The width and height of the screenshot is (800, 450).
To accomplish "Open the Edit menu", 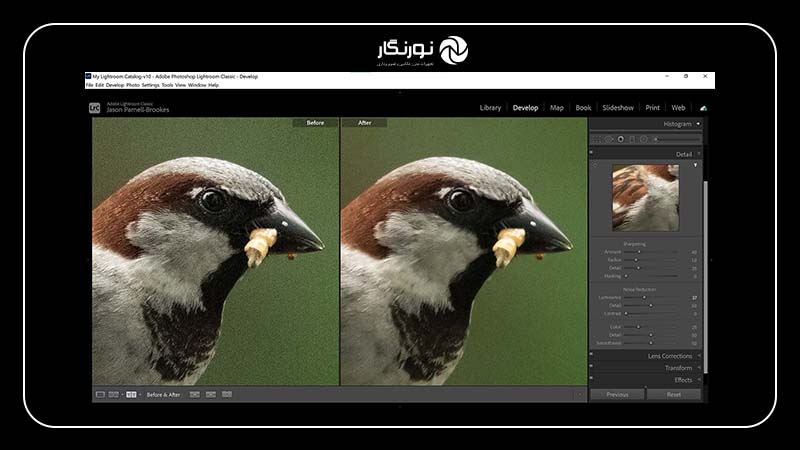I will (99, 85).
